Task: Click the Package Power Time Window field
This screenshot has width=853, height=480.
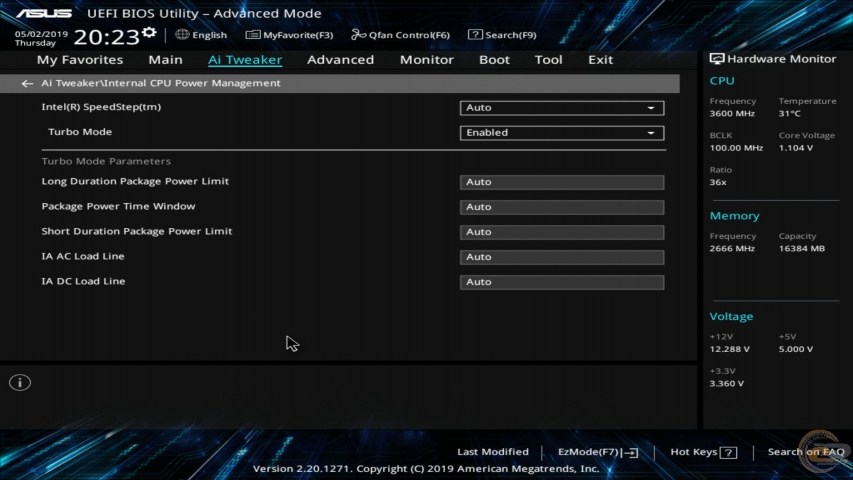Action: [562, 207]
